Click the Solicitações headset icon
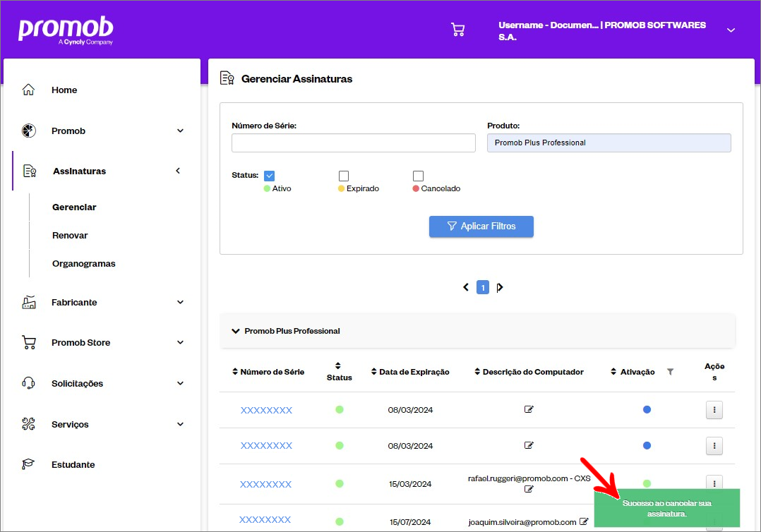This screenshot has height=532, width=761. [29, 383]
